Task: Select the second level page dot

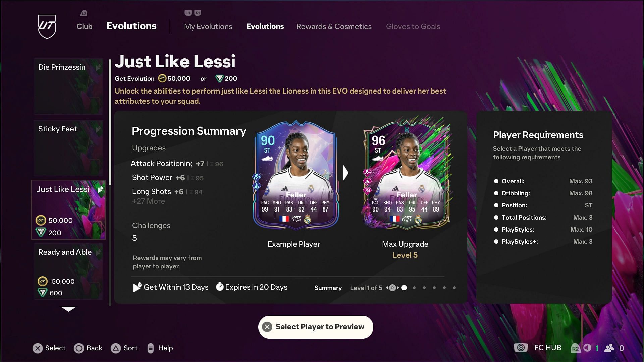Action: [x=414, y=288]
